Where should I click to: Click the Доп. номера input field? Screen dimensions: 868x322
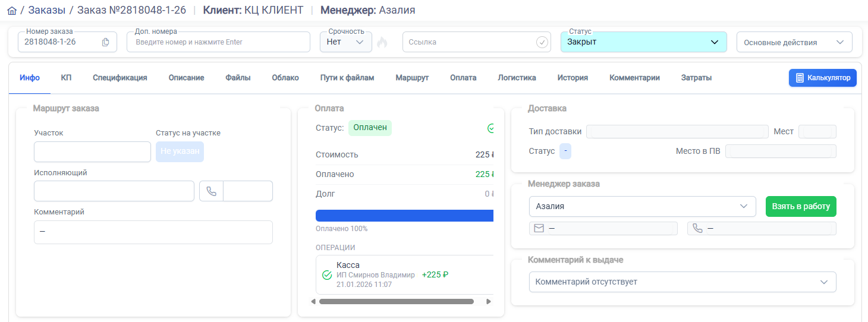point(218,42)
